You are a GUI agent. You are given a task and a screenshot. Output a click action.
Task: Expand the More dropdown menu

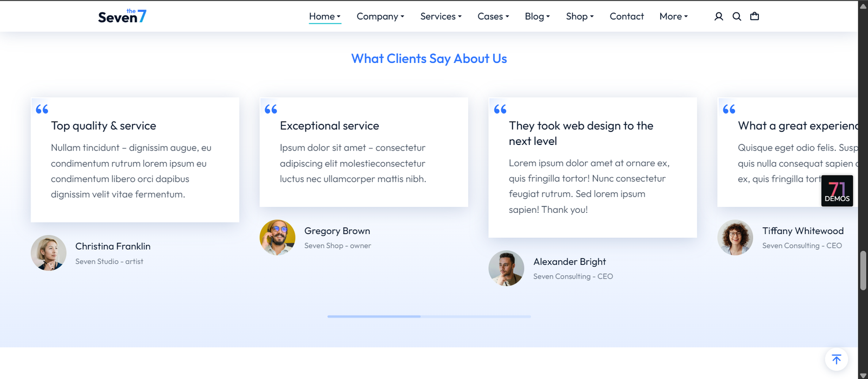pos(673,16)
